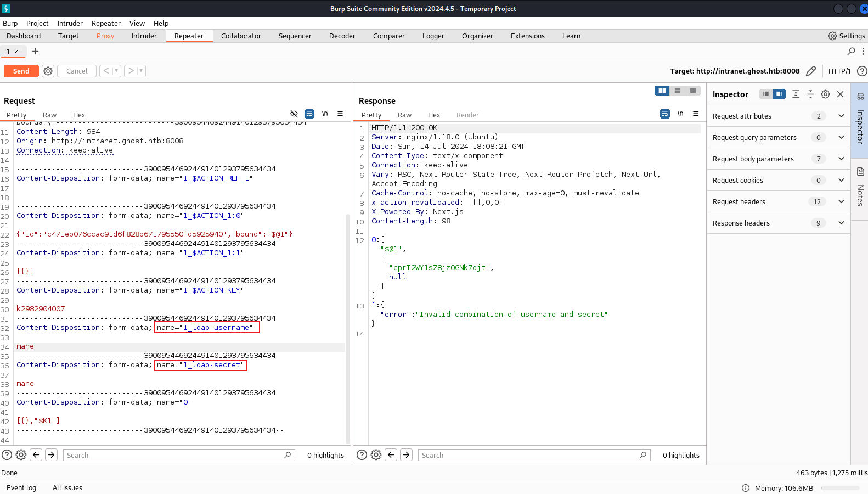Screen dimensions: 868x494
Task: Open the Intruder menu
Action: coord(70,23)
